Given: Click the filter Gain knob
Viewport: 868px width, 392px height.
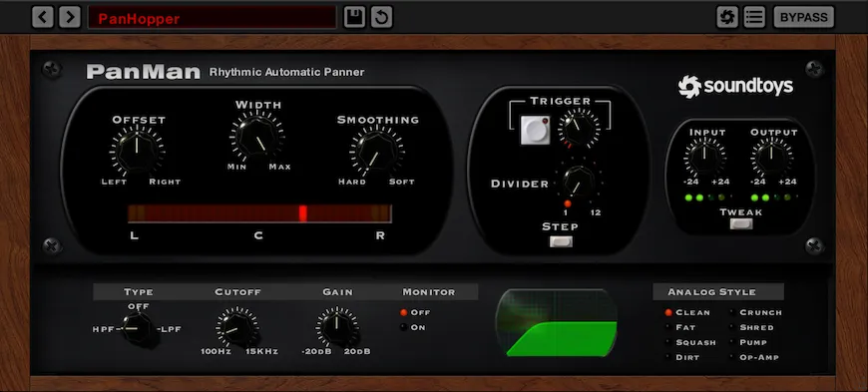Looking at the screenshot, I should [x=336, y=328].
